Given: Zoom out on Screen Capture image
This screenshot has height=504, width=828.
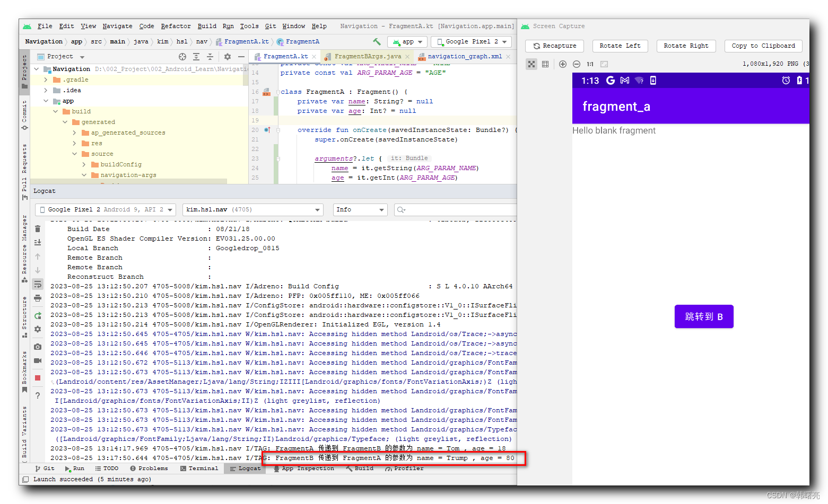Looking at the screenshot, I should (x=577, y=64).
